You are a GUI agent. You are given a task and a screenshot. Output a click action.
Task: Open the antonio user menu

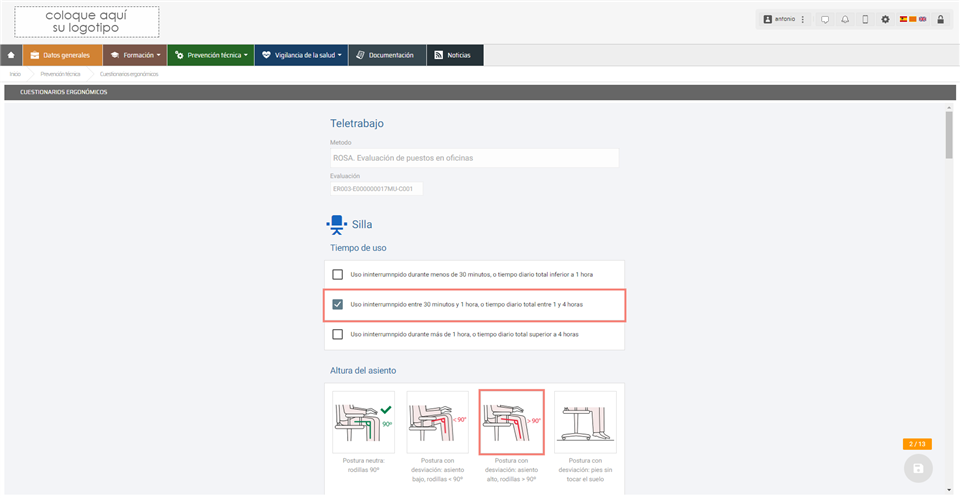pyautogui.click(x=784, y=20)
